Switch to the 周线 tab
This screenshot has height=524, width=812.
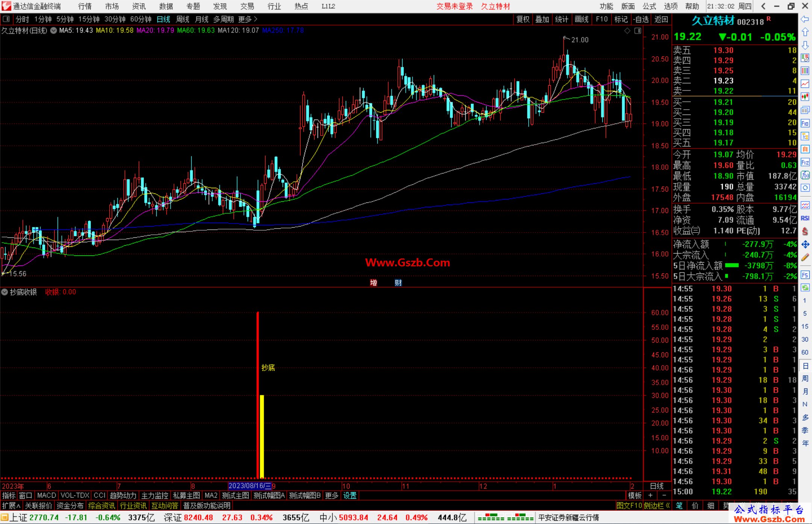point(183,19)
